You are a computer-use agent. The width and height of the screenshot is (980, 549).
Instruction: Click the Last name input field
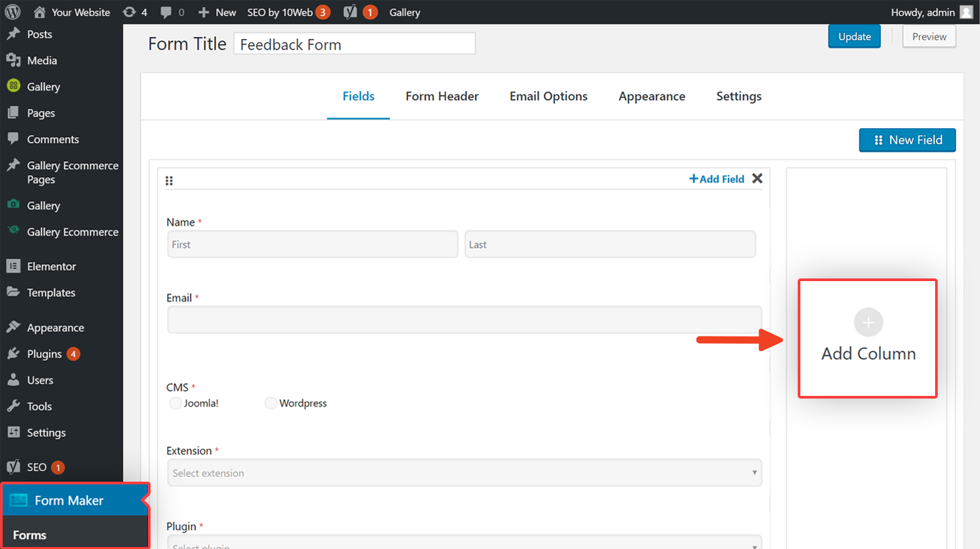(x=610, y=244)
